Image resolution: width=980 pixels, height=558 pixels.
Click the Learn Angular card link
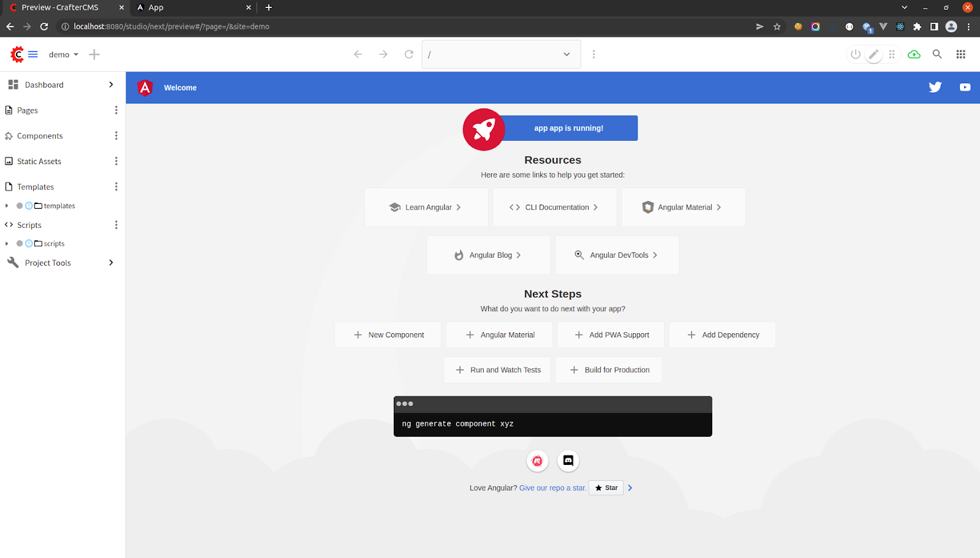[x=426, y=208]
